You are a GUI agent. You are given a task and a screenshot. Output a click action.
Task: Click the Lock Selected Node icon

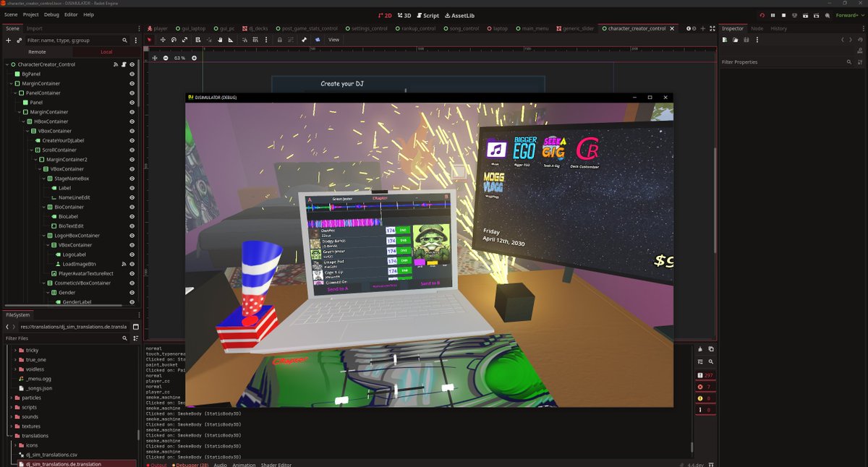tap(281, 40)
